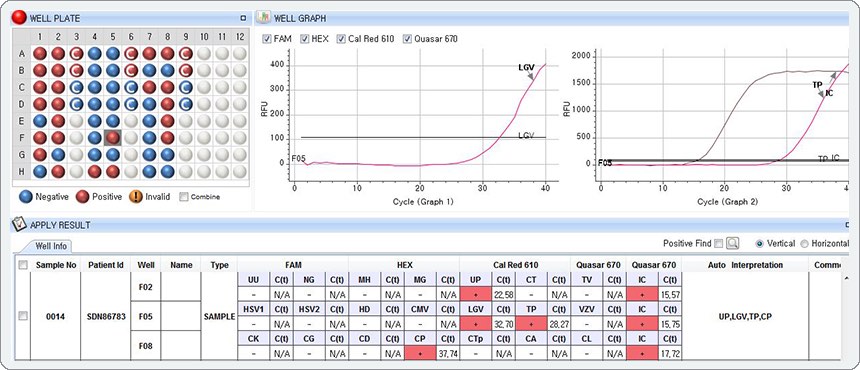Select blue control well C3
The width and height of the screenshot is (860, 370).
click(x=76, y=87)
